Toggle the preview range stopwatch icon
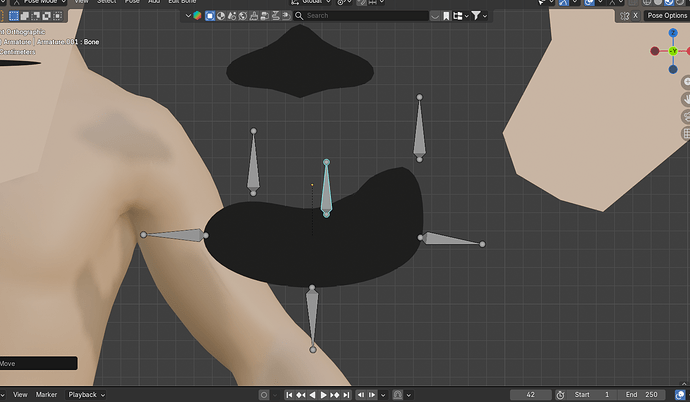Image resolution: width=690 pixels, height=402 pixels. (x=560, y=395)
